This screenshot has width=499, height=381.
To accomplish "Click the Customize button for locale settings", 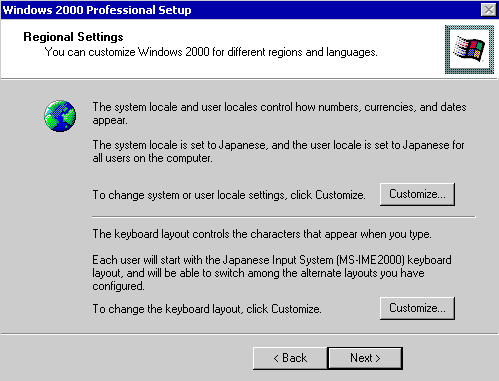I will coord(417,194).
